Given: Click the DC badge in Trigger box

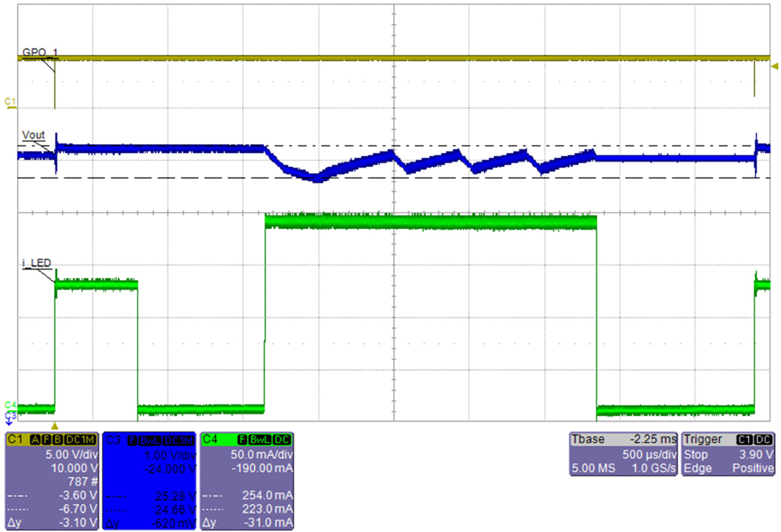Looking at the screenshot, I should click(x=763, y=439).
